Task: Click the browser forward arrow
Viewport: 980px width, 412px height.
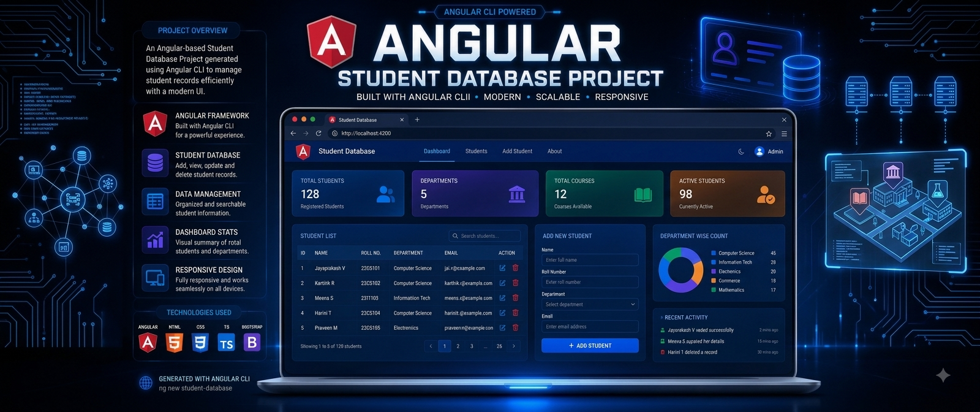Action: (x=306, y=133)
